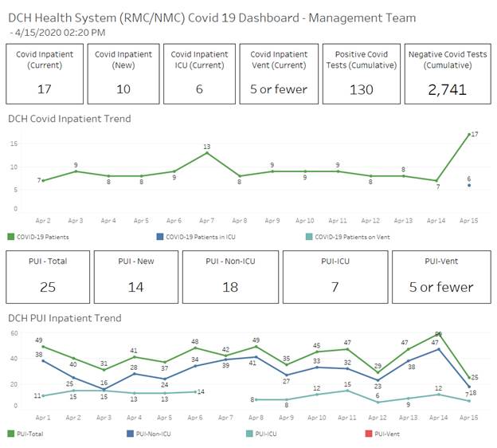
Task: Click the DCH Covid Inpatient Trend heading
Action: (x=69, y=119)
